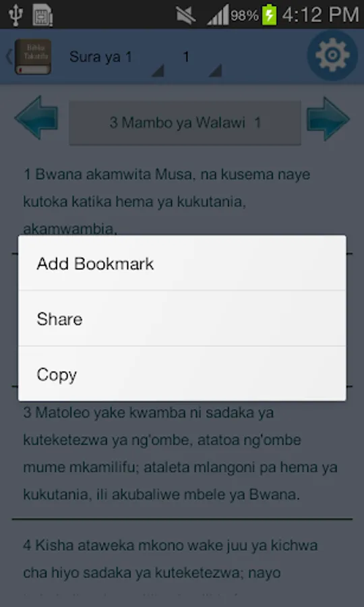Screen dimensions: 364x607
Task: Go to next chapter with right arrow
Action: [x=328, y=118]
